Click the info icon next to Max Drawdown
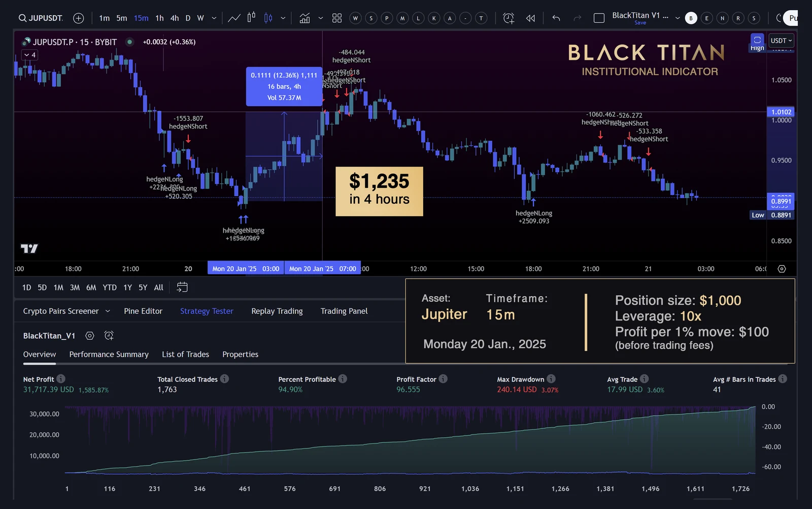Viewport: 812px width, 509px height. (551, 379)
